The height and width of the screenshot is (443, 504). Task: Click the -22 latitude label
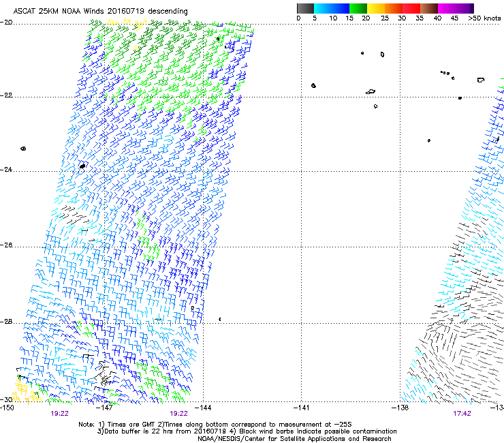coord(6,95)
